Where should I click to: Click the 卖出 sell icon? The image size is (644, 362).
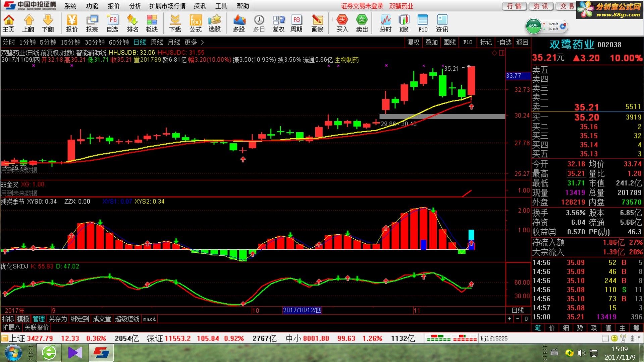(362, 23)
